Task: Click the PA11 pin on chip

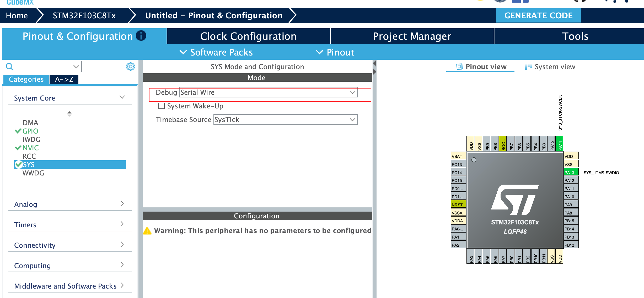Action: 571,188
